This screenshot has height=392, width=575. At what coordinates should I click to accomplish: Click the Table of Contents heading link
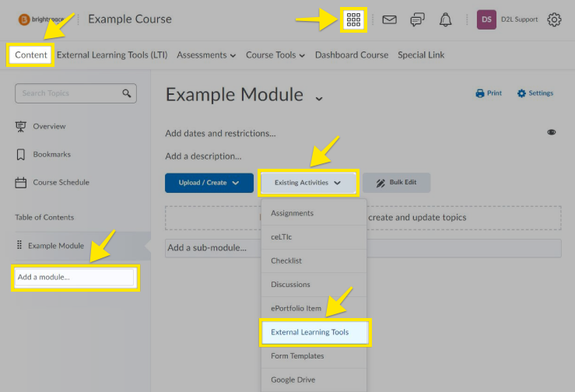pyautogui.click(x=44, y=218)
